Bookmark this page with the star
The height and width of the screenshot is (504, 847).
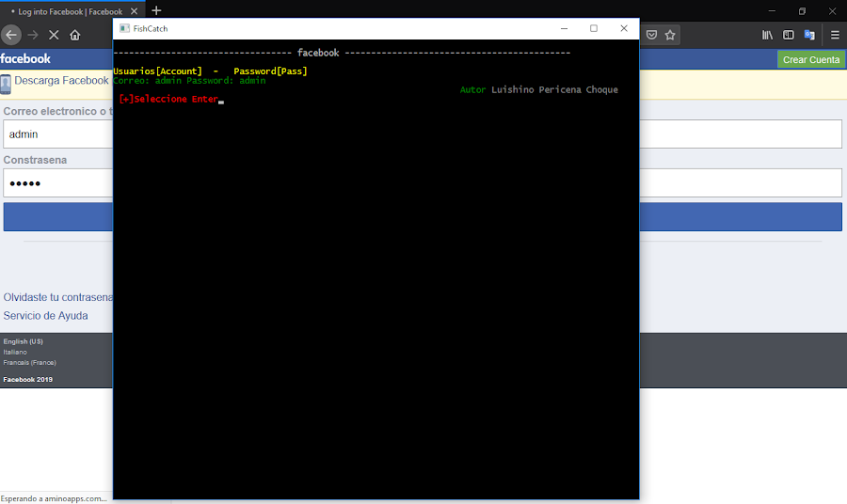[670, 35]
